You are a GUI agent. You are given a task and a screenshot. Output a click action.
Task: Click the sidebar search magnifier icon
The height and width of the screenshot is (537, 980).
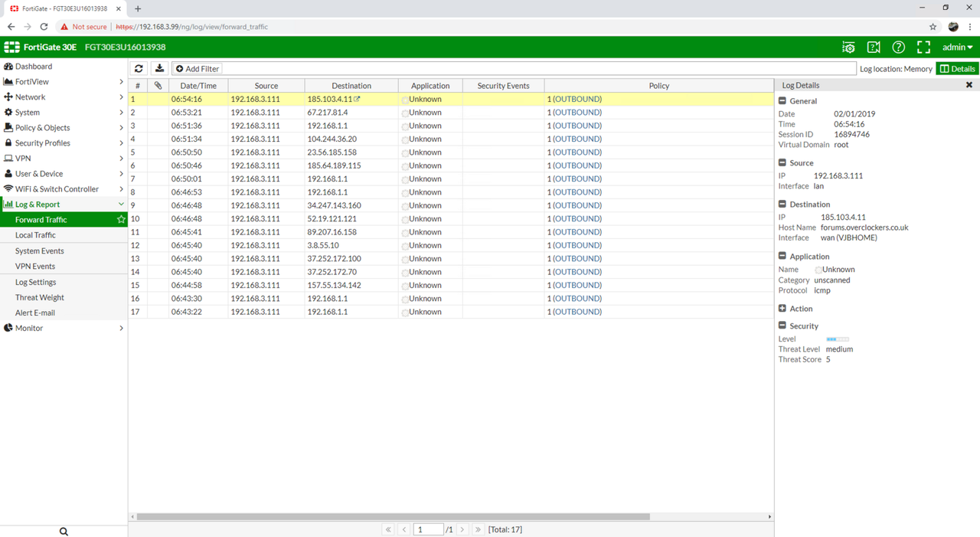64,532
